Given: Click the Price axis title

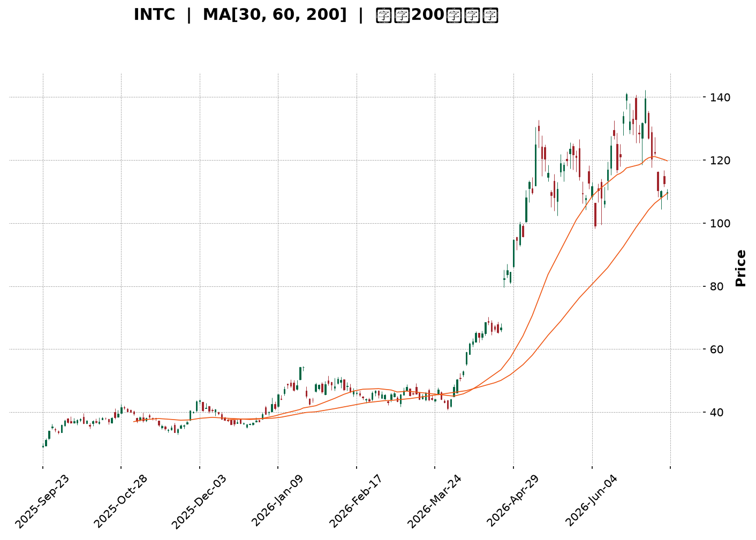Looking at the screenshot, I should tap(741, 268).
